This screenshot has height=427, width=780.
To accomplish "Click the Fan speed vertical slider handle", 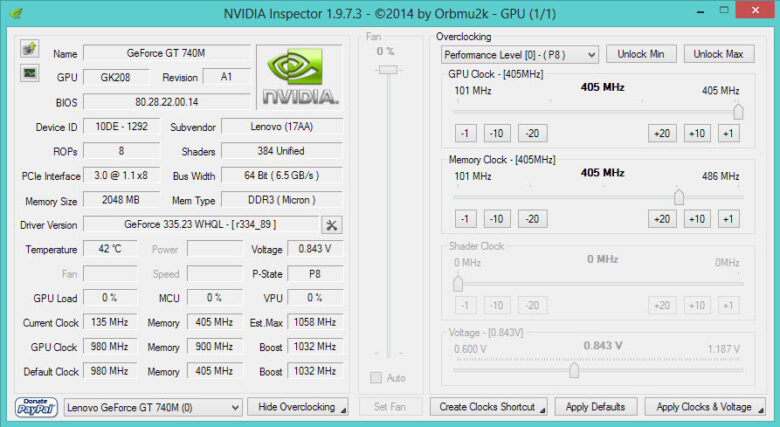I will [388, 70].
